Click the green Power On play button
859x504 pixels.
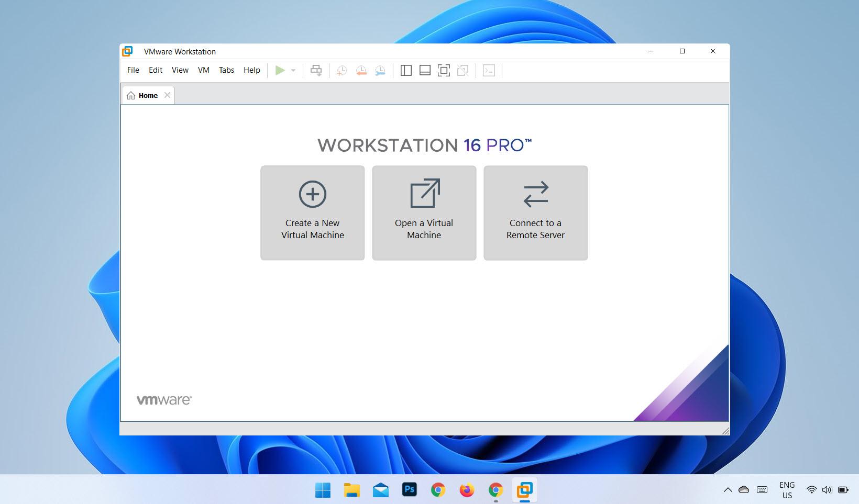click(x=280, y=70)
